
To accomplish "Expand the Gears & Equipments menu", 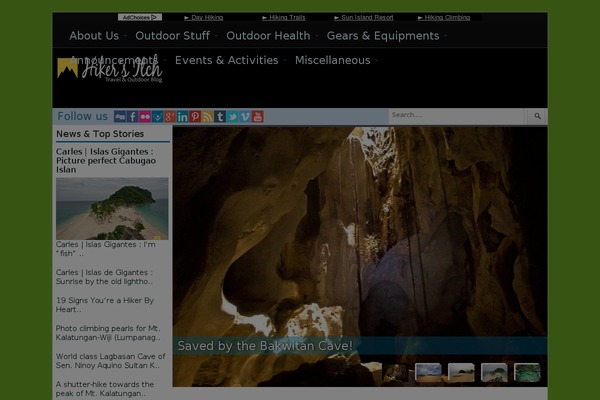I will tap(382, 36).
